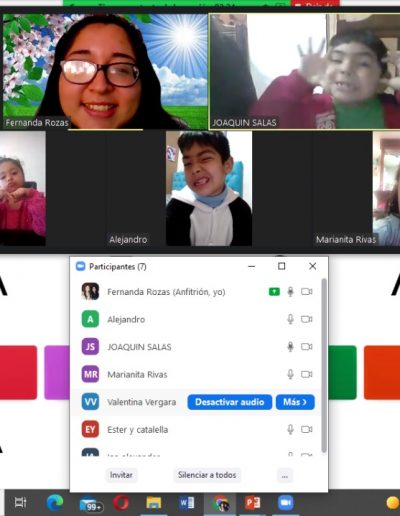Open Word from the taskbar

point(187,503)
